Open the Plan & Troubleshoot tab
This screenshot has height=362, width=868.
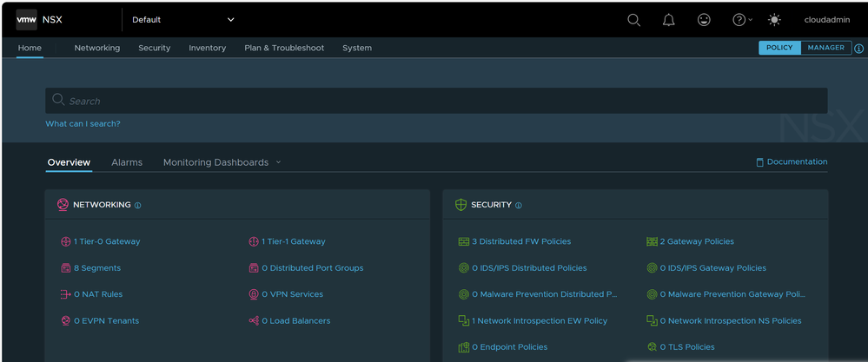pyautogui.click(x=284, y=48)
